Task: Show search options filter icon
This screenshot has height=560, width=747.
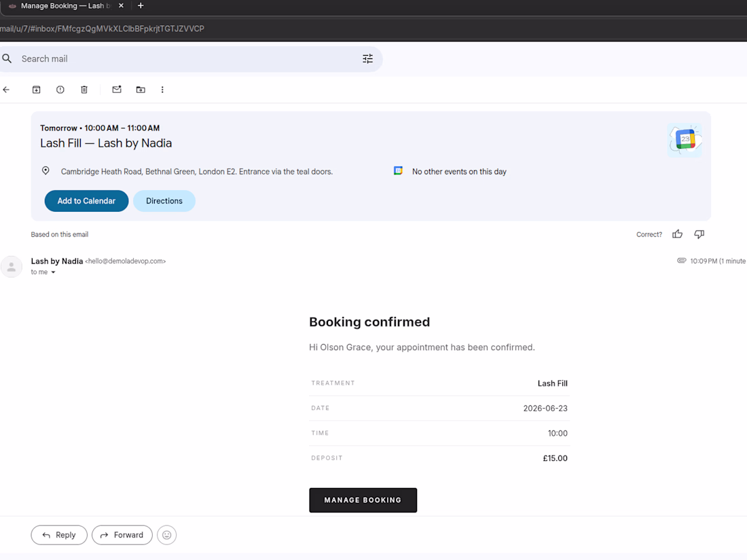Action: click(x=368, y=58)
